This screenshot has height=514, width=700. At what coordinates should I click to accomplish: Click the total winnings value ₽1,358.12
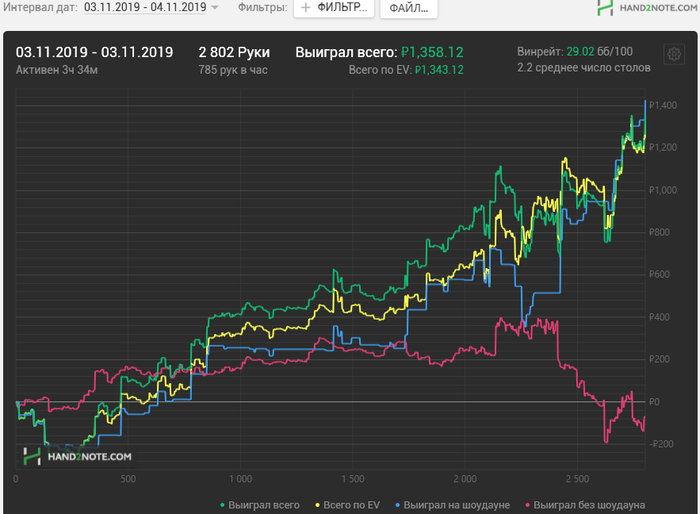432,52
